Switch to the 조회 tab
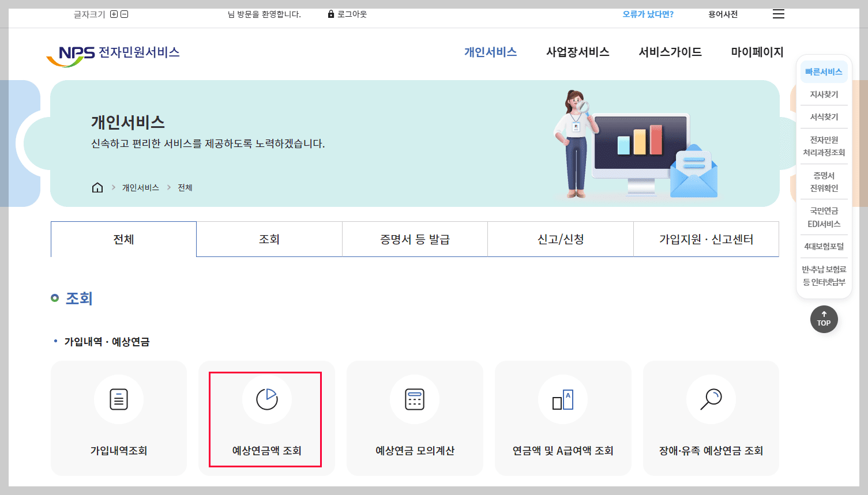The height and width of the screenshot is (495, 868). tap(269, 239)
